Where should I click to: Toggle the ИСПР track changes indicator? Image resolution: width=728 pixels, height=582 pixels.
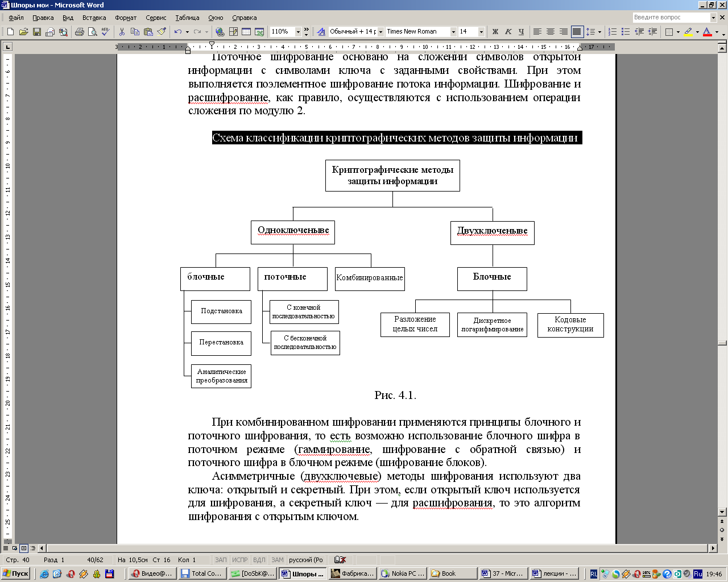point(240,560)
